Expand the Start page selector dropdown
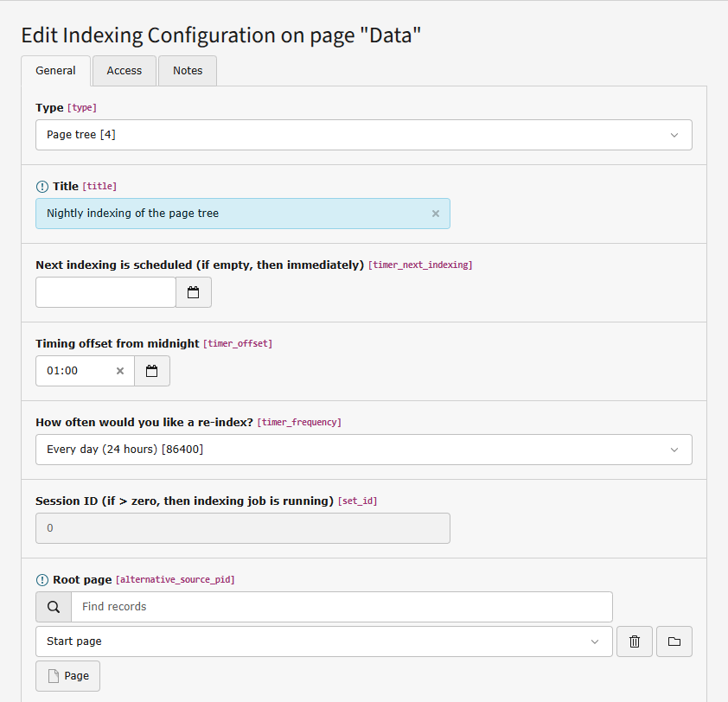The height and width of the screenshot is (702, 728). pyautogui.click(x=594, y=641)
